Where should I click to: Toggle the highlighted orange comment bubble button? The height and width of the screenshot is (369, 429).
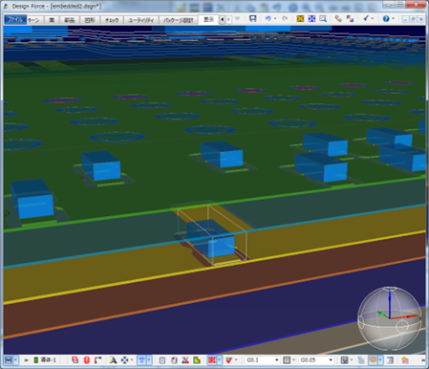point(372,360)
